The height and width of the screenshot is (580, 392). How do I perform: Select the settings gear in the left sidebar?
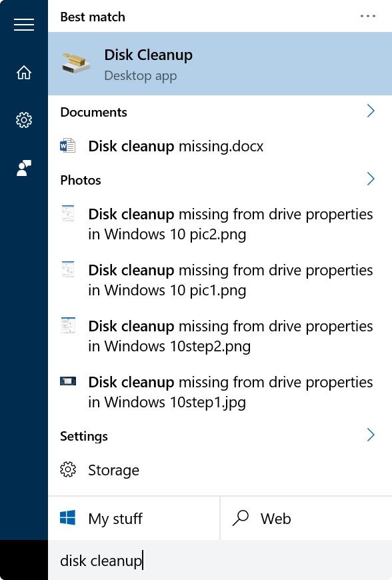click(x=23, y=120)
